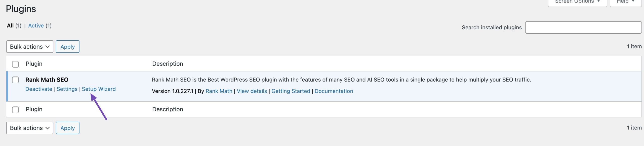The image size is (644, 146).
Task: Click the Rank Math SEO plugin name
Action: (47, 80)
